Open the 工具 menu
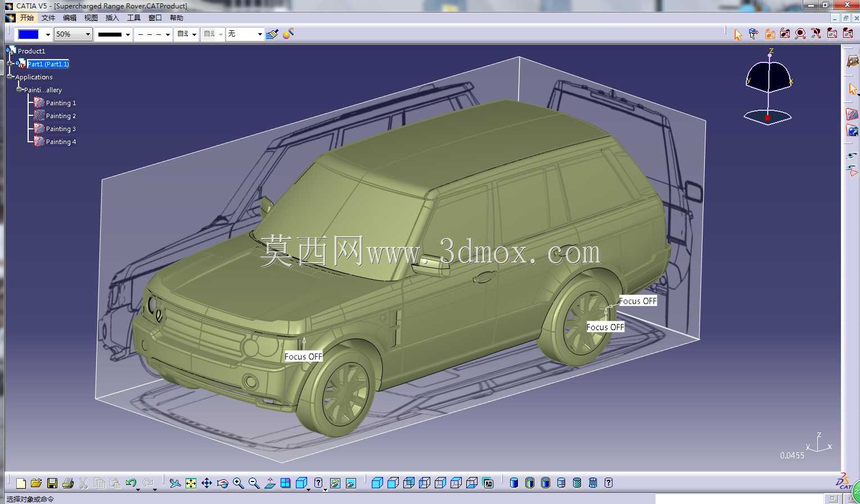Image resolution: width=860 pixels, height=504 pixels. 134,18
